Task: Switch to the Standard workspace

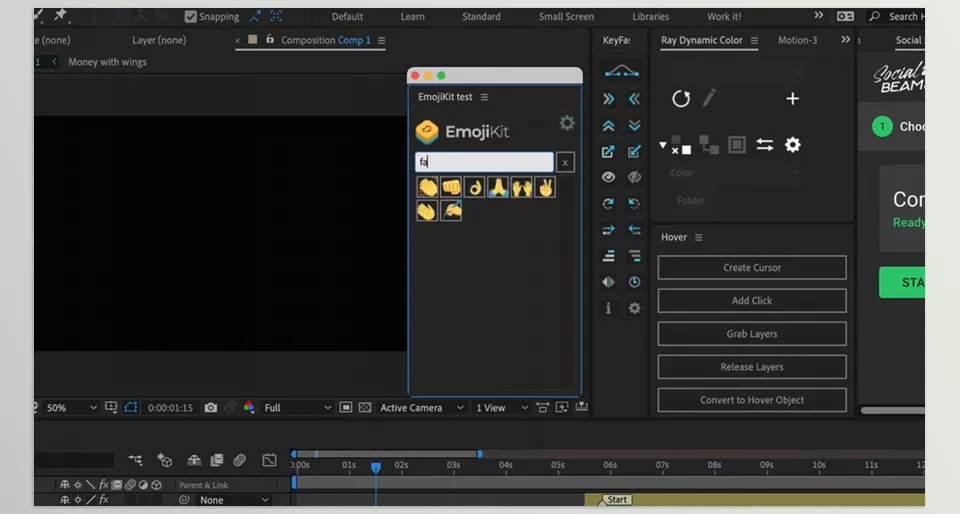Action: tap(481, 17)
